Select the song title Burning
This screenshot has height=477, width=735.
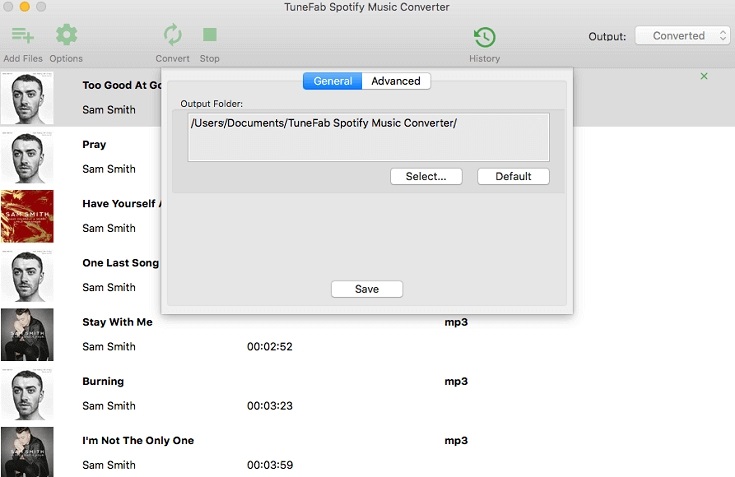[x=103, y=381]
